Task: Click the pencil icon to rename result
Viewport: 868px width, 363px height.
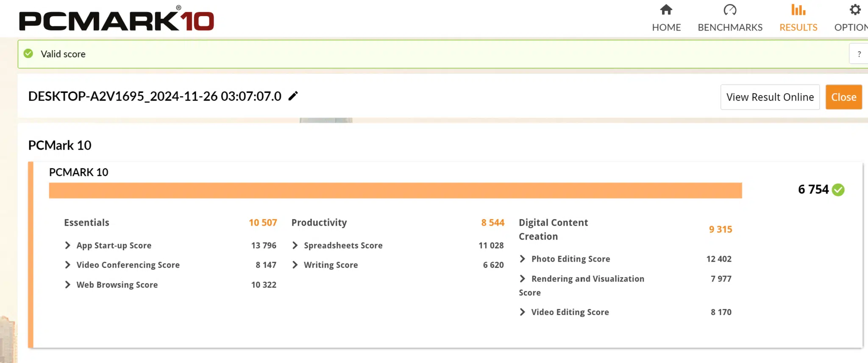Action: [x=293, y=96]
